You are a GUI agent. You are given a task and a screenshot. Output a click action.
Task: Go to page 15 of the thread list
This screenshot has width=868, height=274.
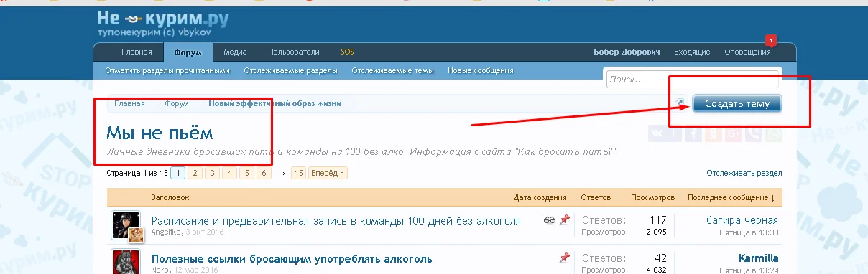click(x=298, y=173)
